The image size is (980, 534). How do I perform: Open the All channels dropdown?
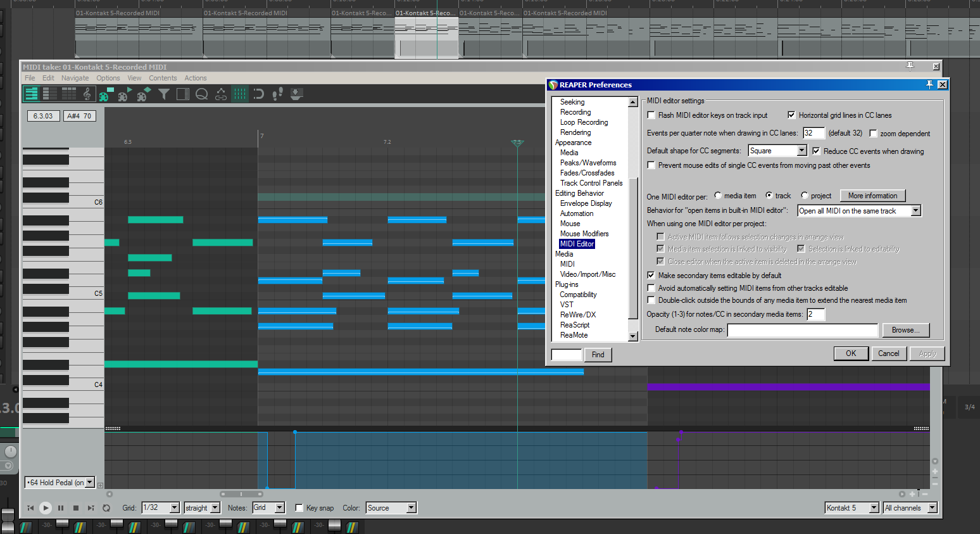click(x=910, y=508)
